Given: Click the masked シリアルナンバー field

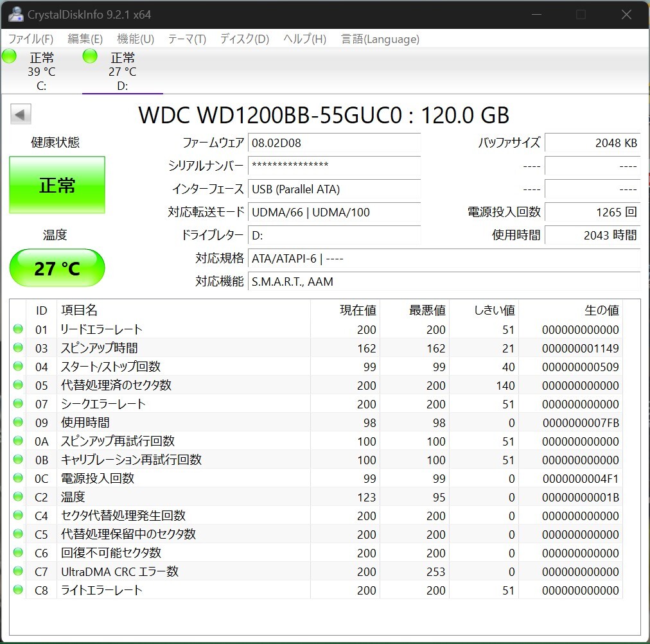Looking at the screenshot, I should [334, 166].
